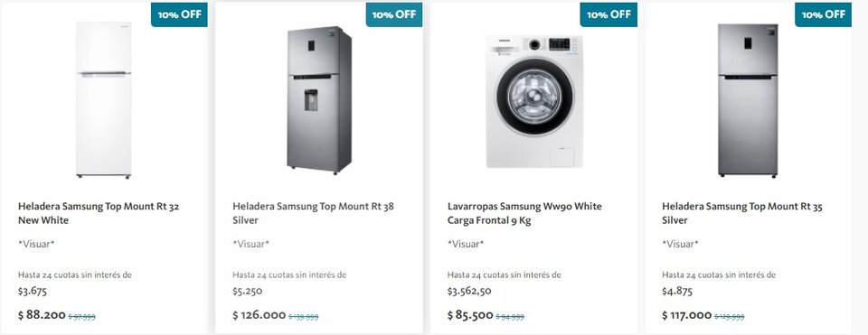Click the $3.675 installment amount
The height and width of the screenshot is (335, 868).
pyautogui.click(x=33, y=292)
